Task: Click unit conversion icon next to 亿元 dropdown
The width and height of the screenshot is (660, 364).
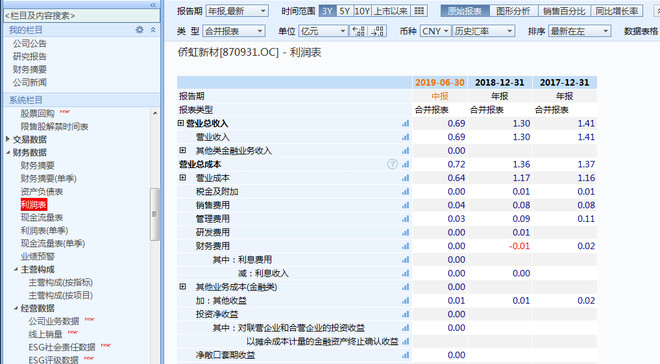Action: pyautogui.click(x=359, y=31)
